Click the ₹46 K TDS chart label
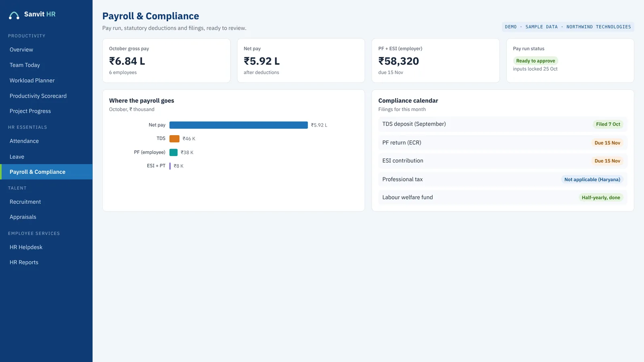 click(189, 139)
